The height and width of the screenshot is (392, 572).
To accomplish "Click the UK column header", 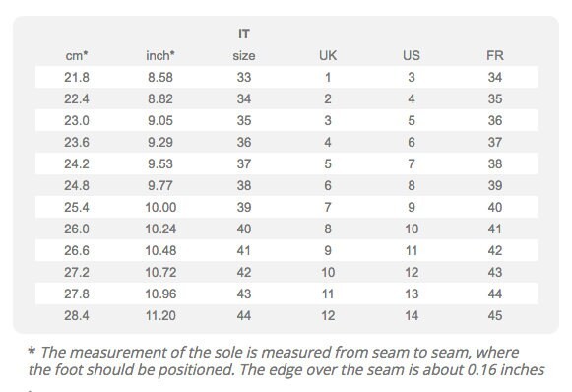I will point(328,55).
